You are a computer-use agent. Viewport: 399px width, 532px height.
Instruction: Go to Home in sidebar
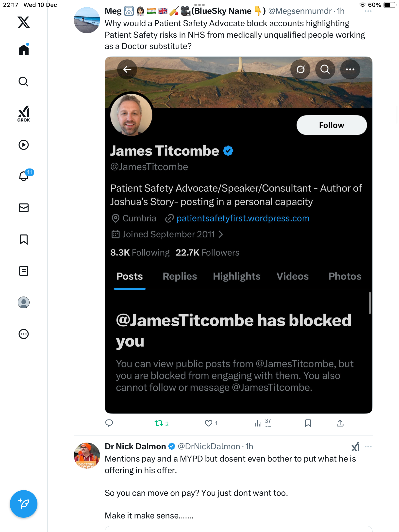[24, 50]
